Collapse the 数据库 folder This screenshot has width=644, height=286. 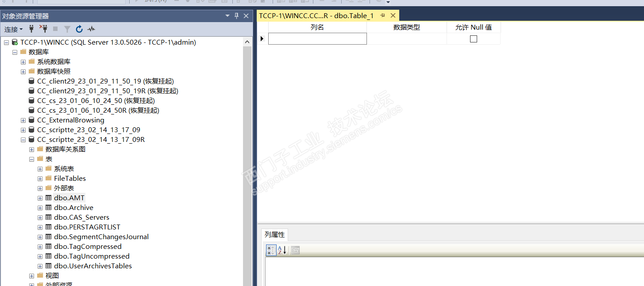[15, 52]
